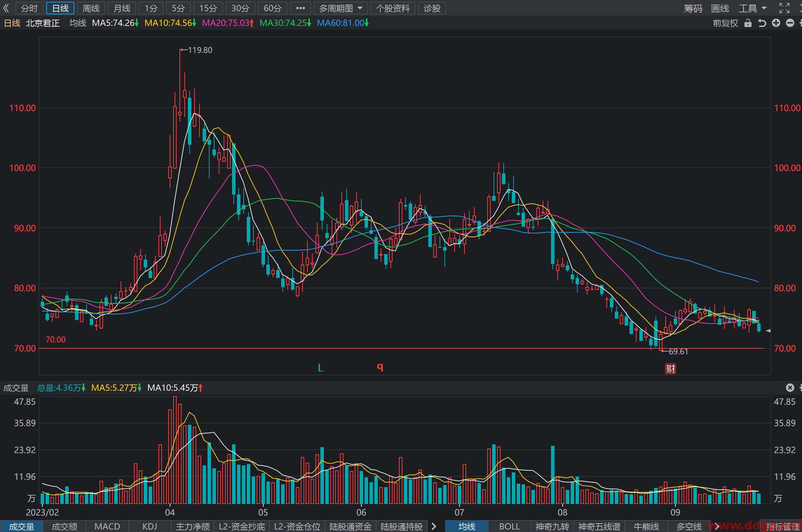Click the MA20:75.03 magenta legend

[228, 23]
